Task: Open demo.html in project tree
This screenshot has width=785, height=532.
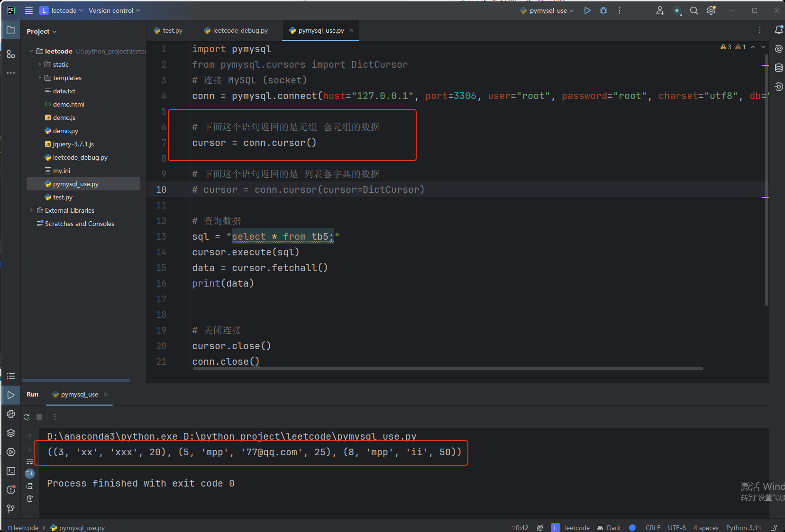Action: [x=68, y=104]
